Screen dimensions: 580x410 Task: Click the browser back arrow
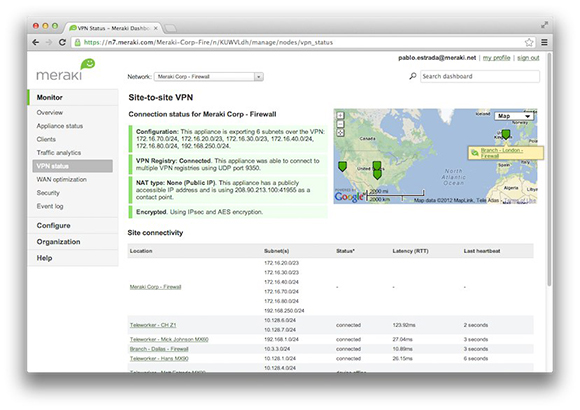tap(36, 43)
